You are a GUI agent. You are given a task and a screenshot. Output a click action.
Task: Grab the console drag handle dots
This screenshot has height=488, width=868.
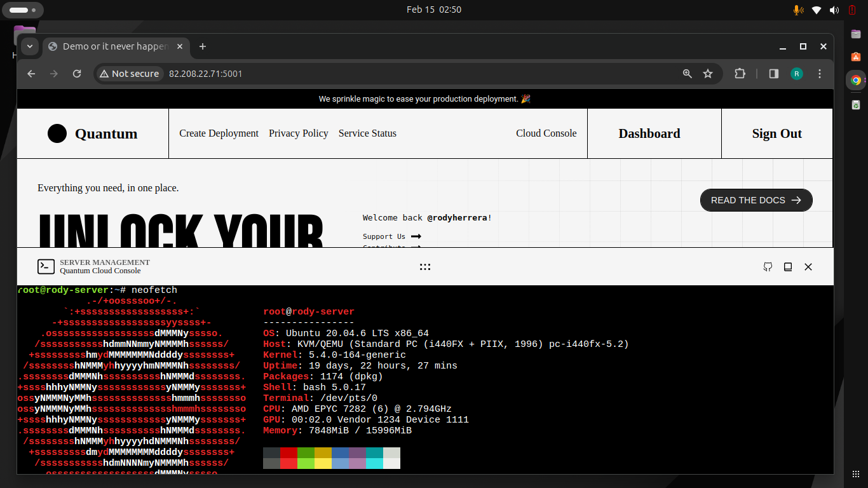[x=425, y=267]
